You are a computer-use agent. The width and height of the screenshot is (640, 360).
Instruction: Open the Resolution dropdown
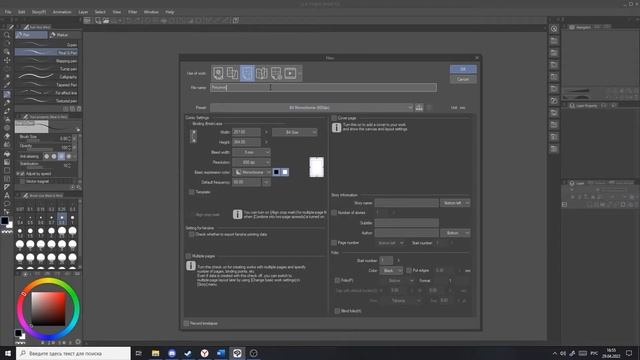(251, 162)
